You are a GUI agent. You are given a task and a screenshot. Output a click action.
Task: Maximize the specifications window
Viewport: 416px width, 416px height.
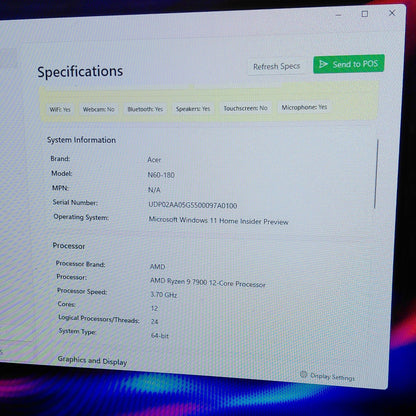pyautogui.click(x=365, y=14)
